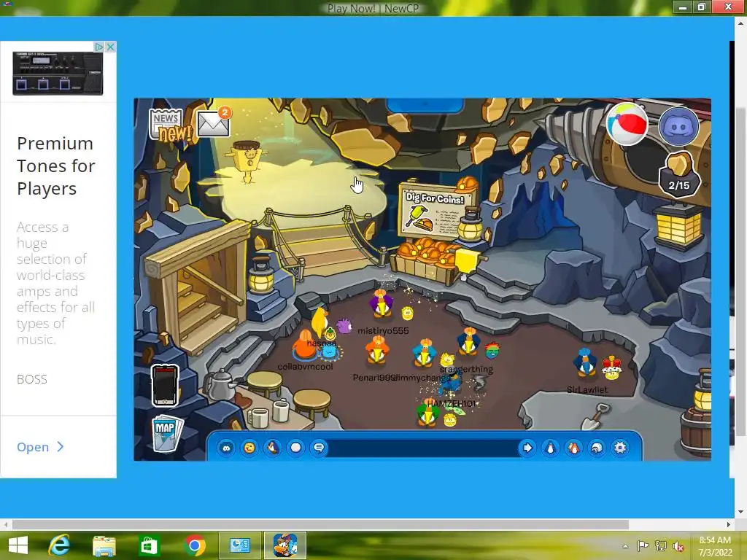Screen dimensions: 747x560
Task: Click the guitar pedal ad image
Action: (58, 74)
